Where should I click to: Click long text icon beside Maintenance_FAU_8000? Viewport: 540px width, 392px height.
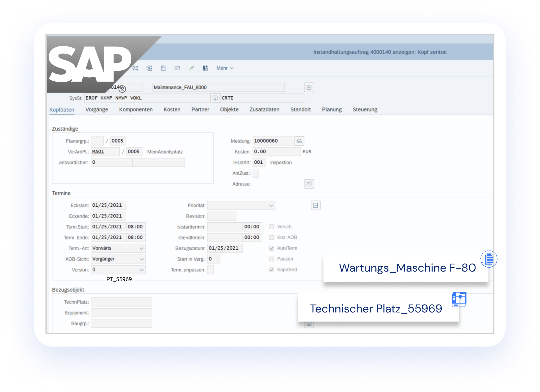pos(309,87)
